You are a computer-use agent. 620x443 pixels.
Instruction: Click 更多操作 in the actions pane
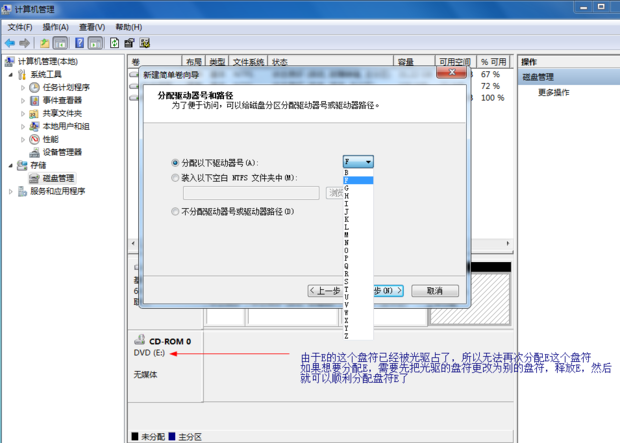tap(553, 92)
